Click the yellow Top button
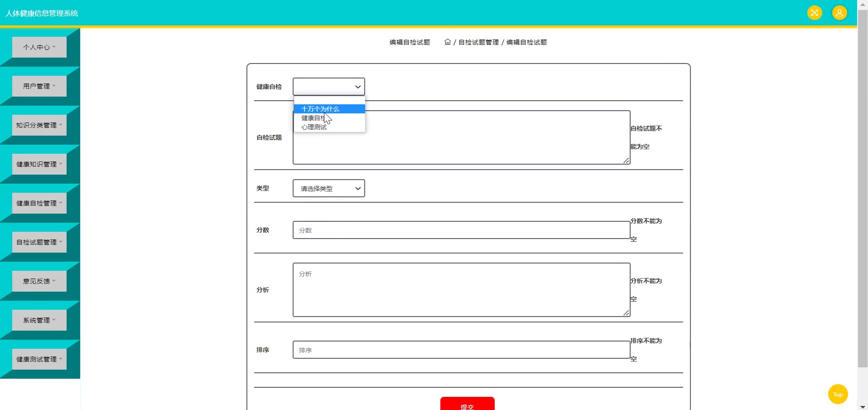 [x=838, y=394]
